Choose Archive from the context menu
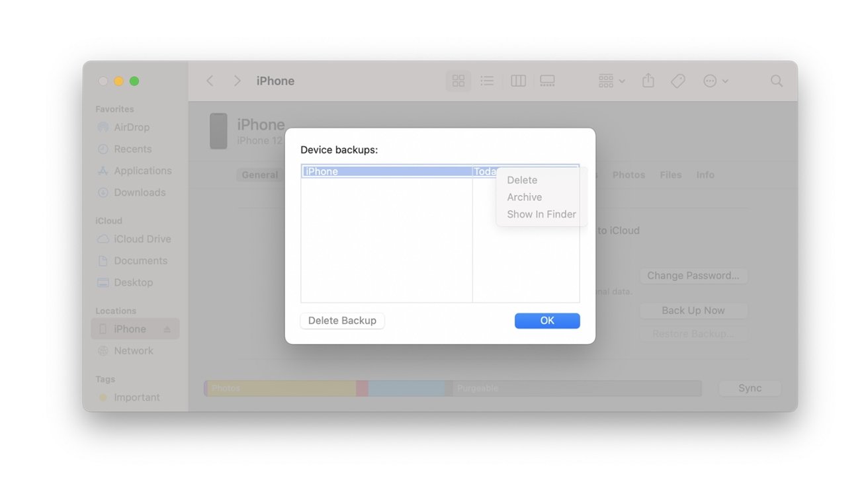Viewport: 868px width, 488px height. [x=525, y=197]
